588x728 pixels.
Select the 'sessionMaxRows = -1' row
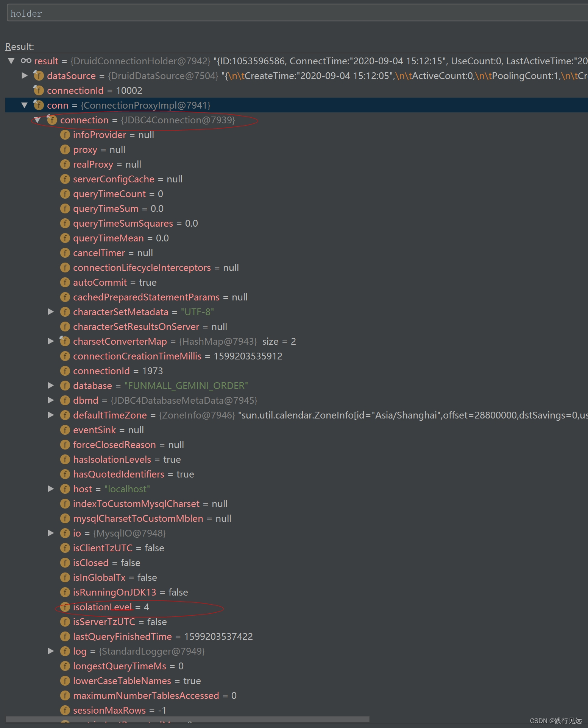pyautogui.click(x=296, y=710)
